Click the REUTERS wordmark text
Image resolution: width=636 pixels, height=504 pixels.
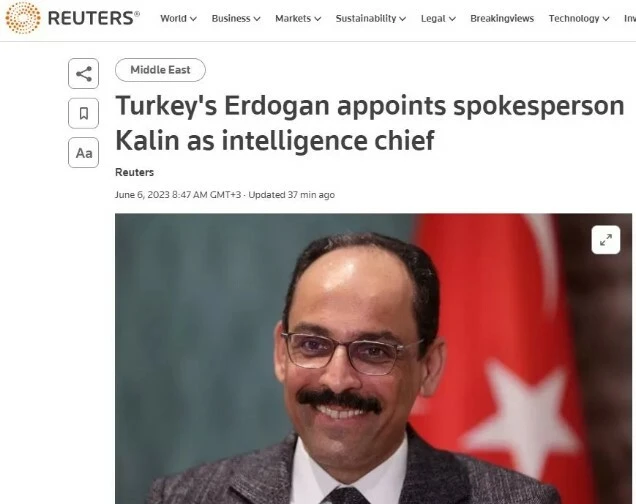coord(93,18)
